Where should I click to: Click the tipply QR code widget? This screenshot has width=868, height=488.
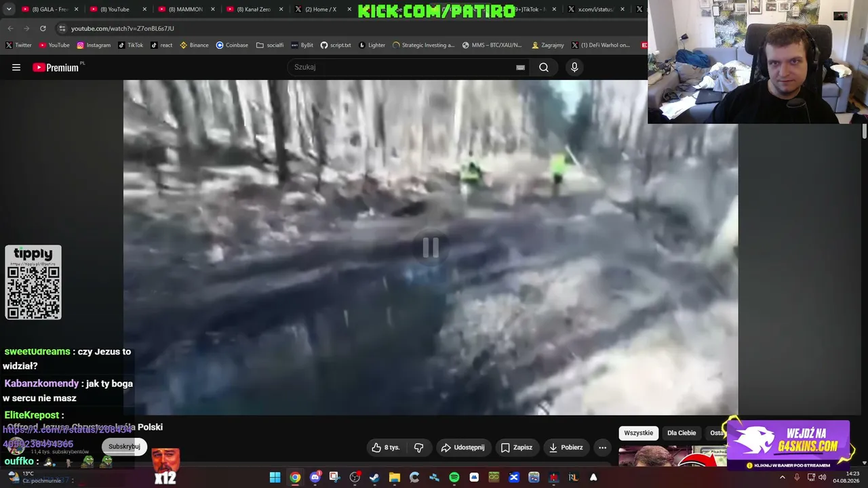click(x=33, y=282)
